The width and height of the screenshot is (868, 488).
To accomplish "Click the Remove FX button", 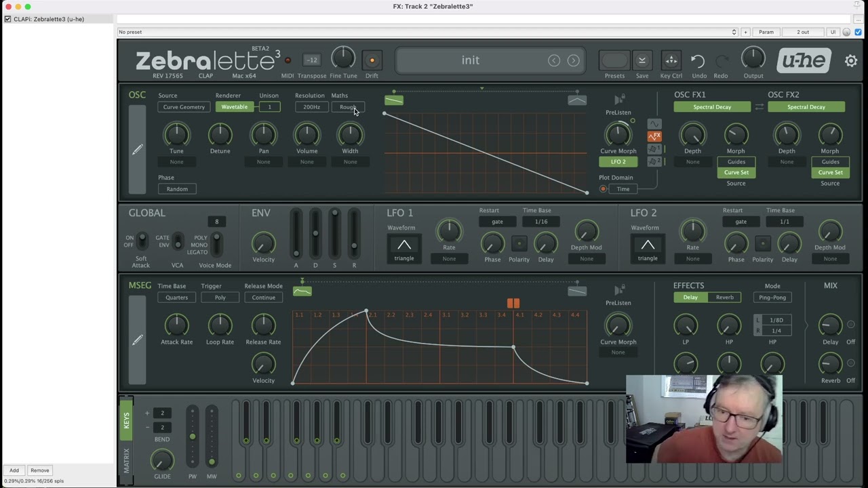I will (39, 470).
